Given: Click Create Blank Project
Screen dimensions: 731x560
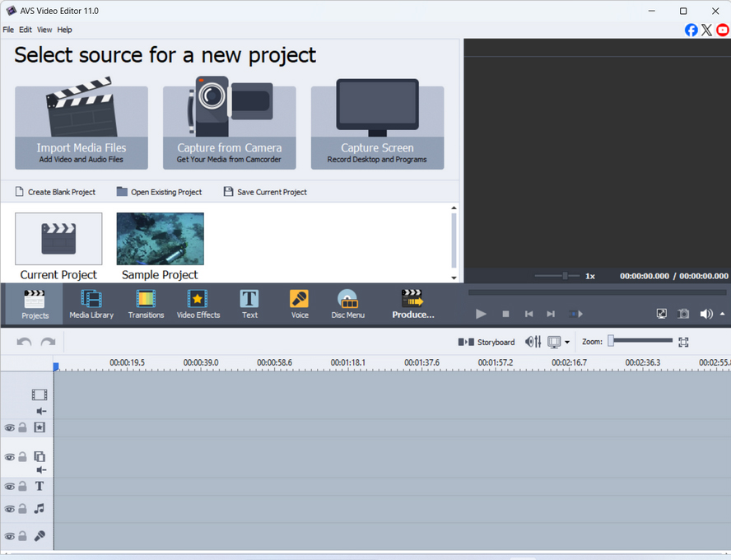Looking at the screenshot, I should (55, 192).
